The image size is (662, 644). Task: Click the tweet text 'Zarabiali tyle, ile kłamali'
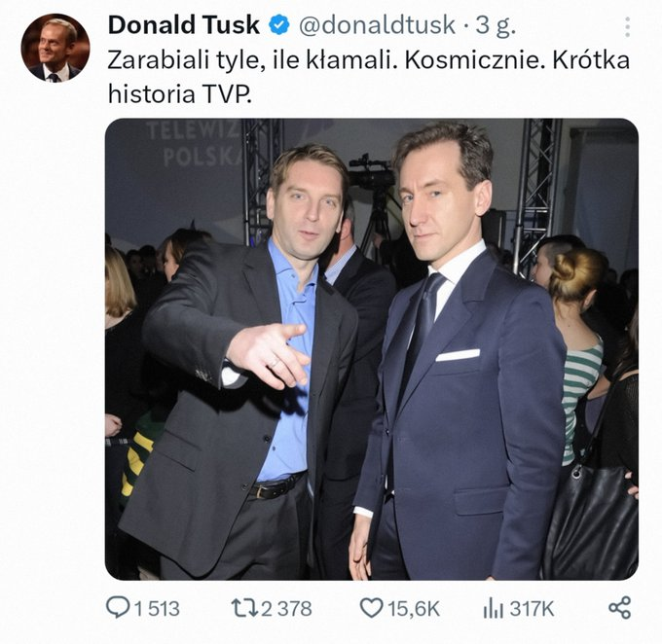(x=253, y=60)
